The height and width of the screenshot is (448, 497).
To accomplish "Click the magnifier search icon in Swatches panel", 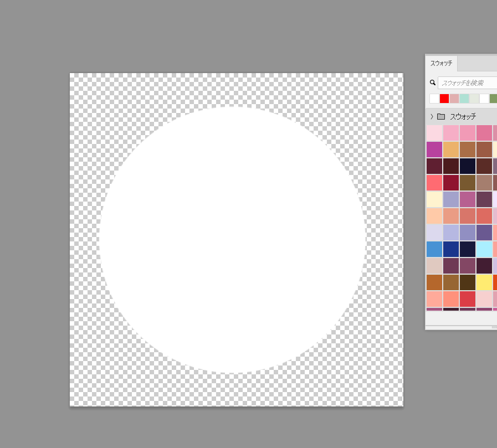I will [x=432, y=83].
